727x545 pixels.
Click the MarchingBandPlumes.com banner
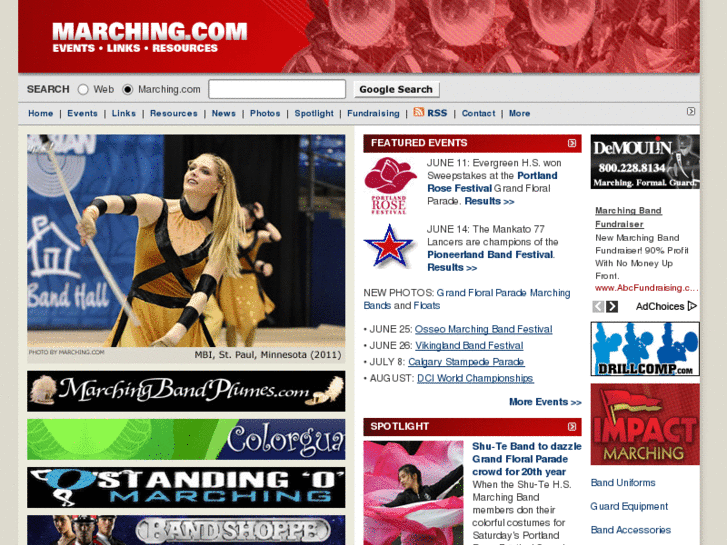[x=186, y=391]
